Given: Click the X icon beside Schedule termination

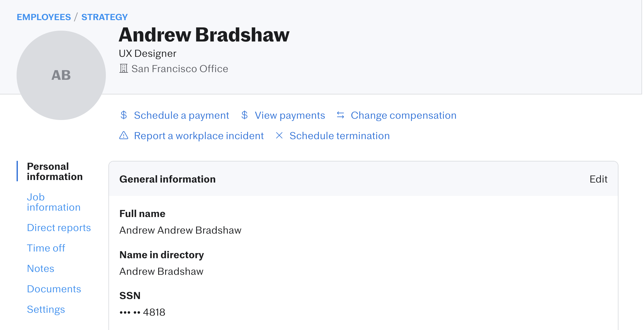Looking at the screenshot, I should coord(279,136).
